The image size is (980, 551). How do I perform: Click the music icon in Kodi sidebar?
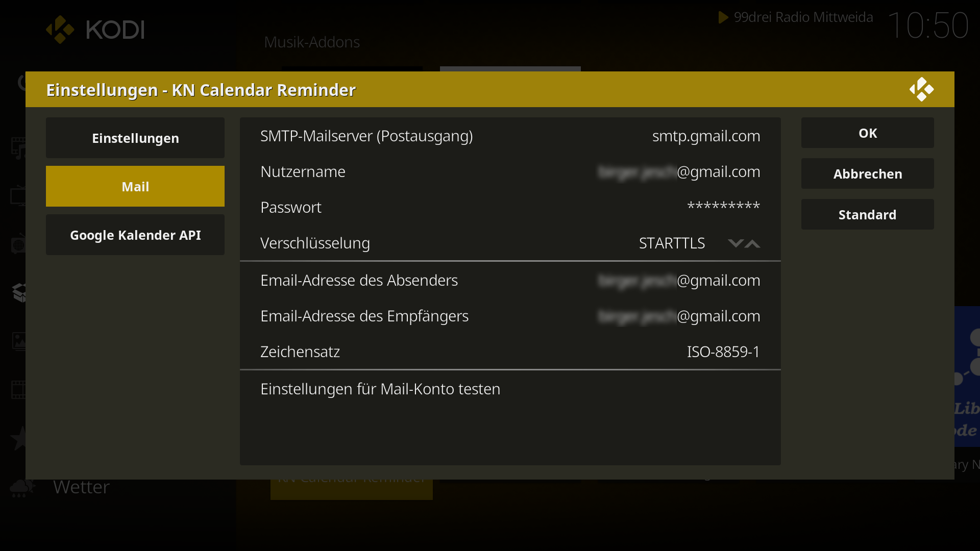(x=19, y=148)
